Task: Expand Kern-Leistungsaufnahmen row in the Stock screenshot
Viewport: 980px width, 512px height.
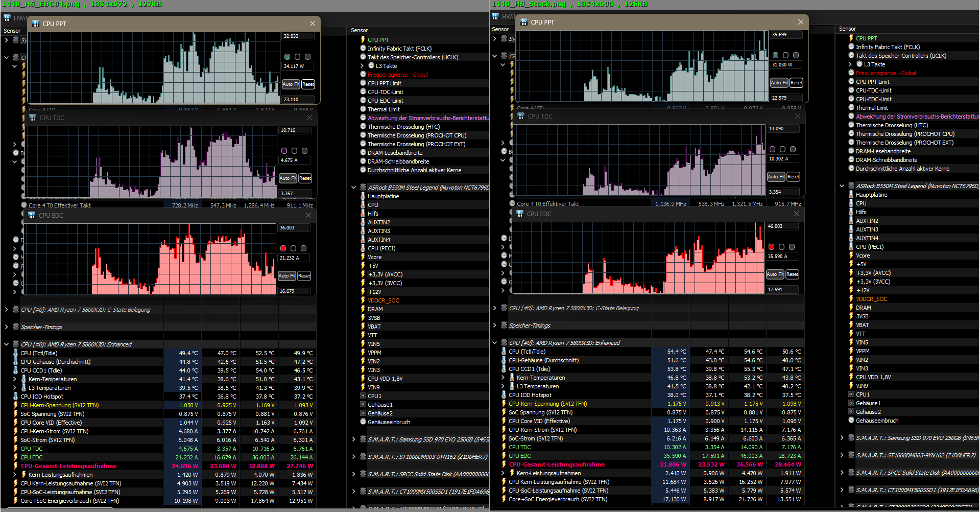Action: pyautogui.click(x=503, y=473)
